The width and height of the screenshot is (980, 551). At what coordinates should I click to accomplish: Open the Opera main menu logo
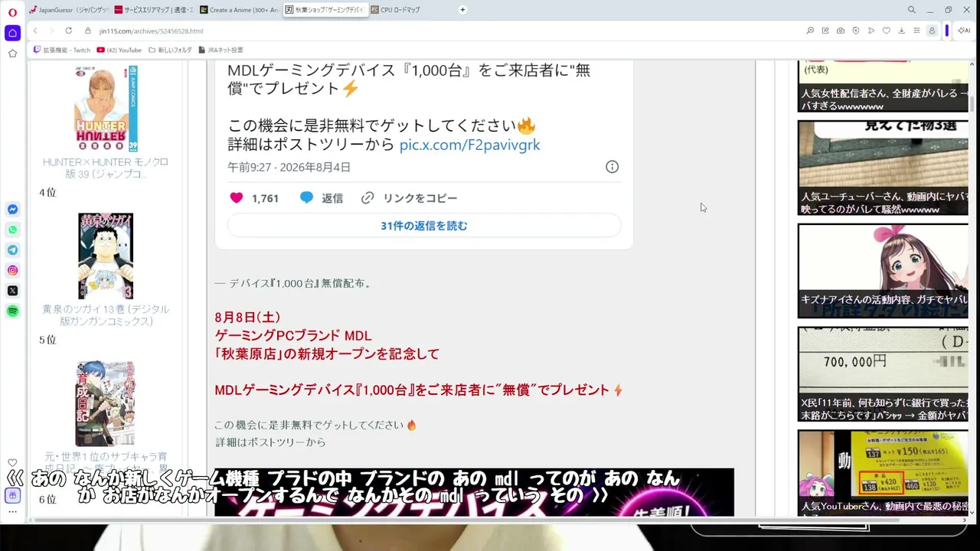coord(12,13)
